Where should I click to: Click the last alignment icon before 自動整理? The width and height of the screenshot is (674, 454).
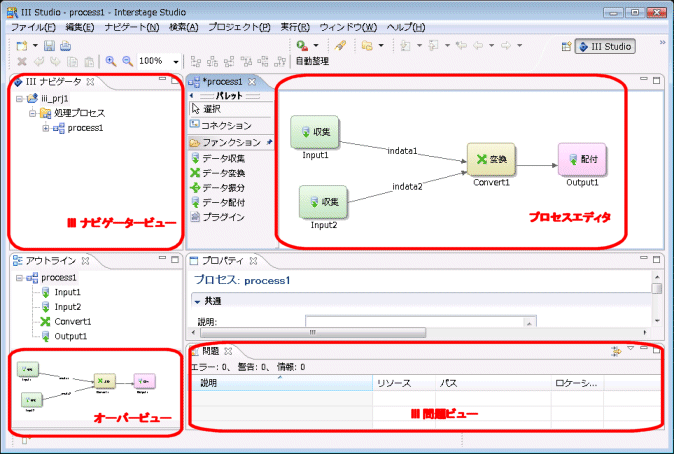click(280, 61)
